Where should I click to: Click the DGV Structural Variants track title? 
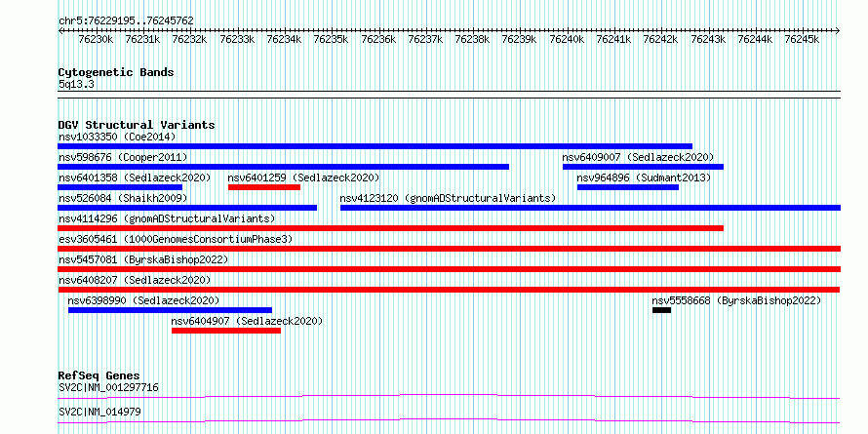pos(137,125)
